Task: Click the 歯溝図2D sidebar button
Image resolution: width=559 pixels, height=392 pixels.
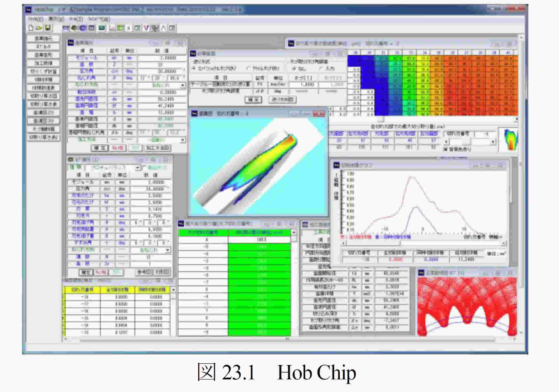Action: [43, 112]
